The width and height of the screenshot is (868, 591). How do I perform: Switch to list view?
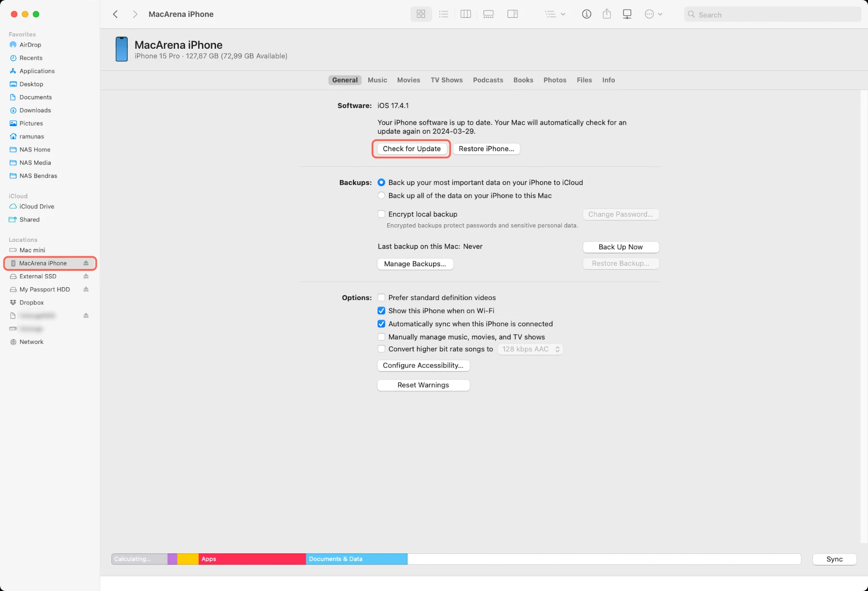click(444, 14)
